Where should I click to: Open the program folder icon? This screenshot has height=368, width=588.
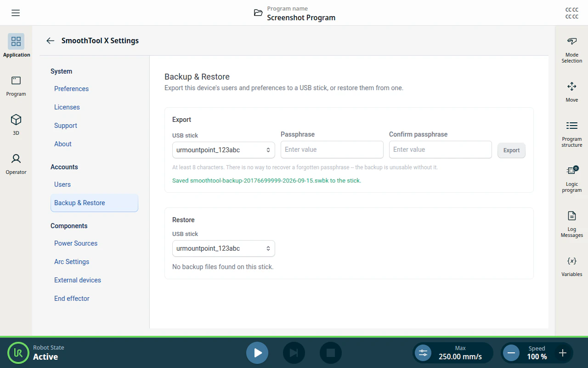258,13
